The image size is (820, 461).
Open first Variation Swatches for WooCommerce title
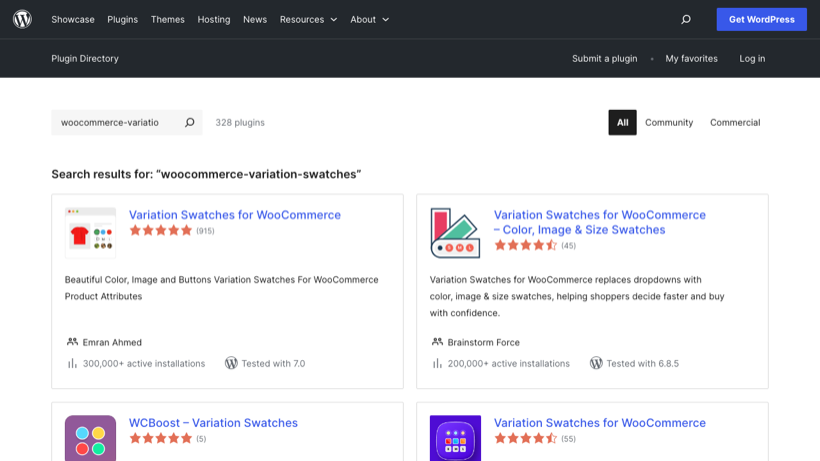tap(235, 215)
